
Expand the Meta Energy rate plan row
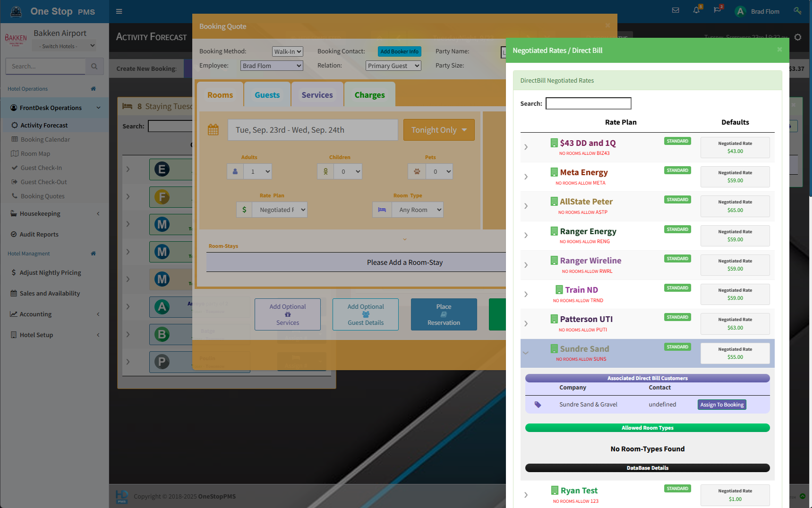[x=526, y=177]
